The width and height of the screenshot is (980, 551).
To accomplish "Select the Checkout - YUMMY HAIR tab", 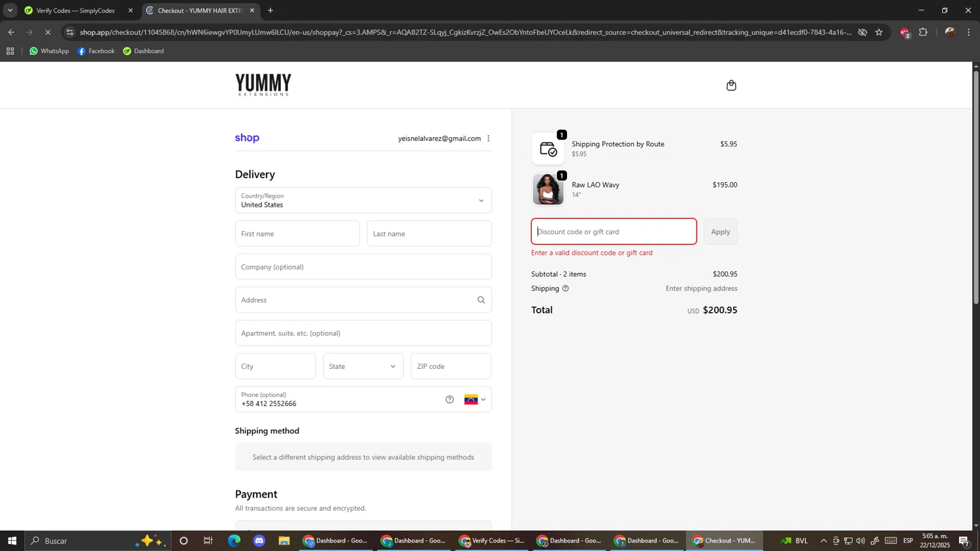I will point(199,10).
